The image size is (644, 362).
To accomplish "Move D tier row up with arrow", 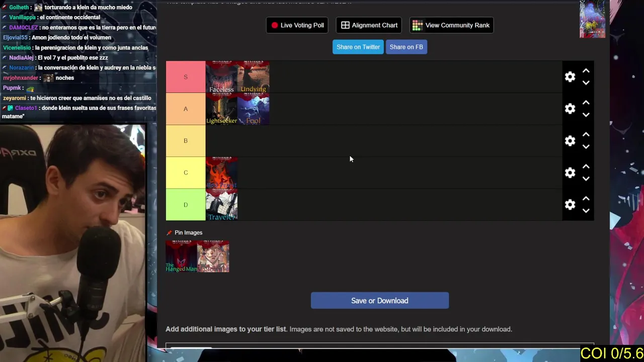I will point(586,199).
